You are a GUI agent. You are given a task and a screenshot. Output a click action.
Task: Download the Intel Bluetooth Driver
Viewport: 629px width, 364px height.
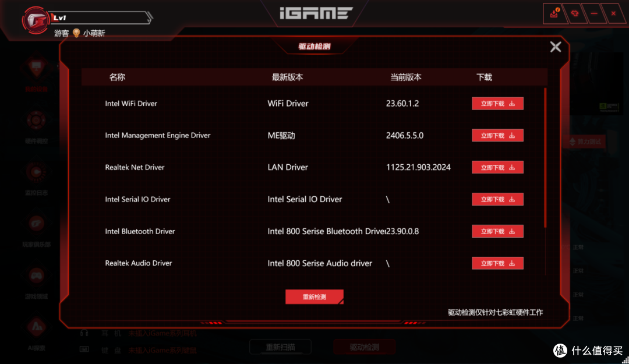(x=497, y=231)
